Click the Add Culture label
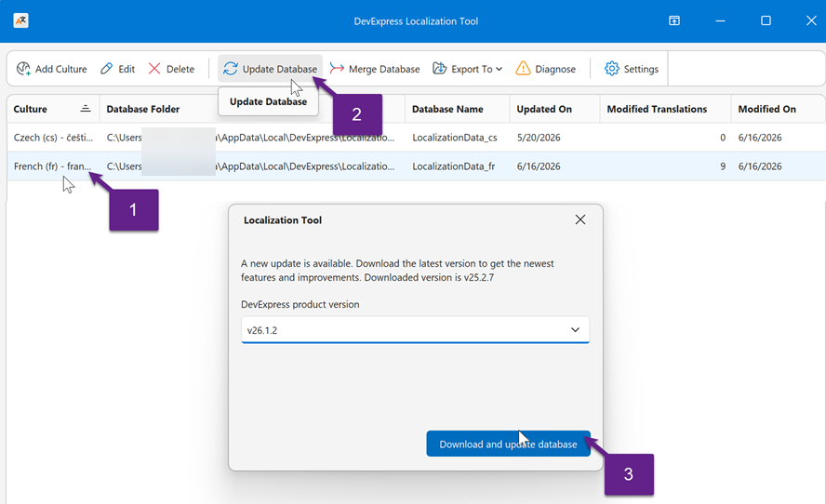This screenshot has width=826, height=504. pyautogui.click(x=61, y=69)
